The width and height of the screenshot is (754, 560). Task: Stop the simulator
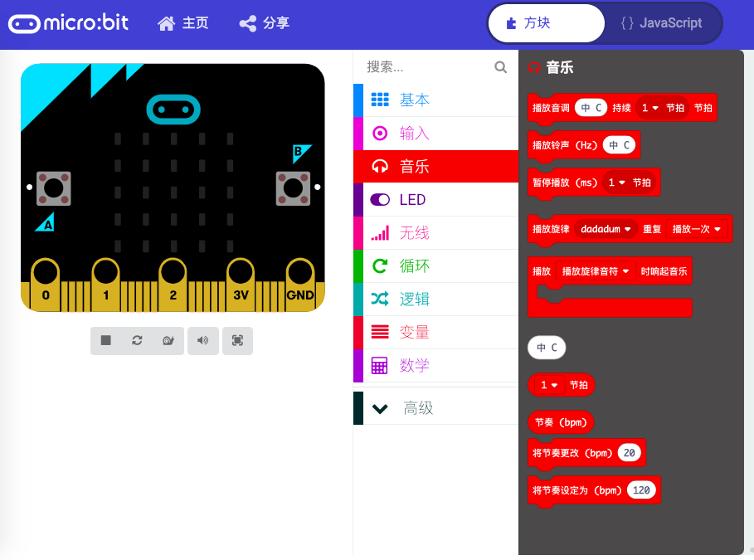(x=106, y=341)
